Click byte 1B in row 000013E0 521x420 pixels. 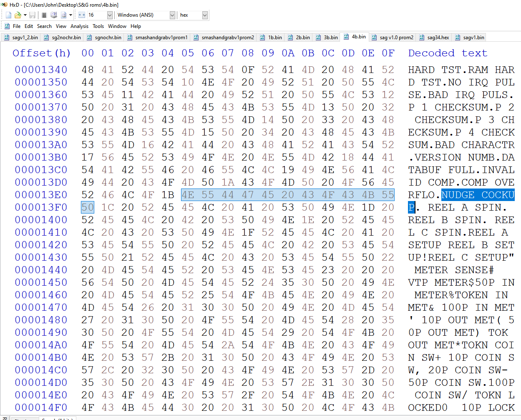point(168,195)
